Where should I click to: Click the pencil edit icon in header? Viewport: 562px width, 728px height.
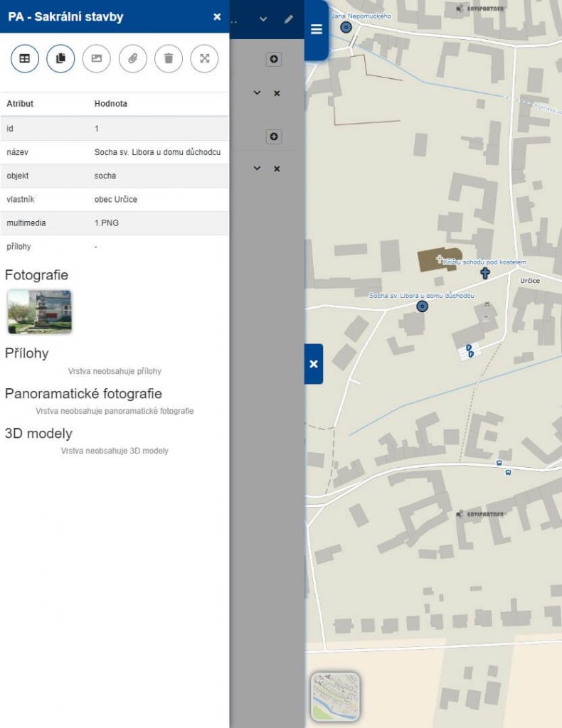[x=288, y=19]
